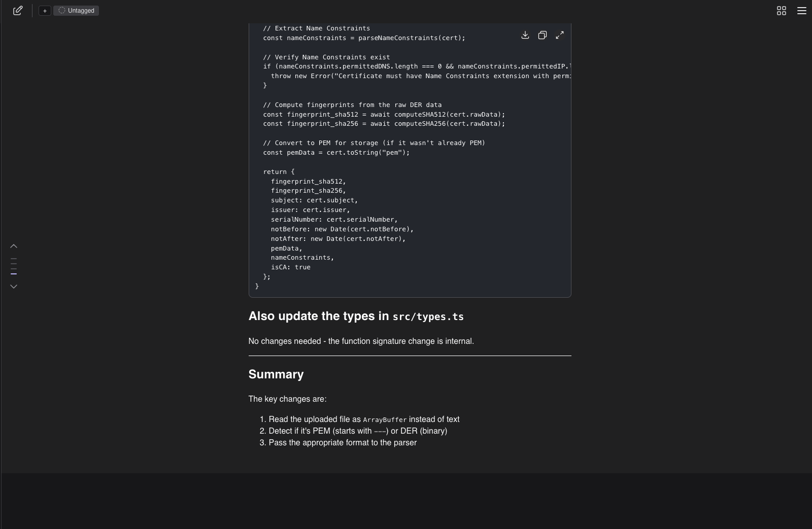This screenshot has height=529, width=812.
Task: Click 'No changes needed' paragraph text
Action: click(x=361, y=341)
